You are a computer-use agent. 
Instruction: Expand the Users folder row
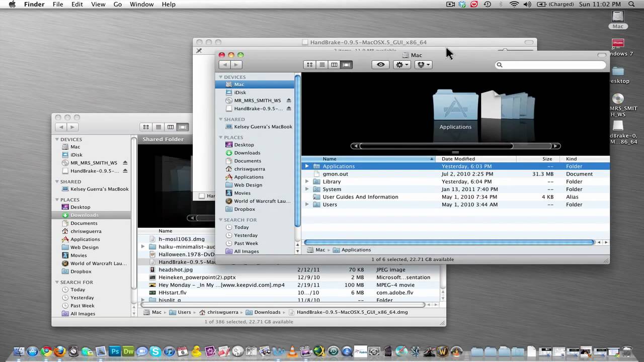(307, 205)
